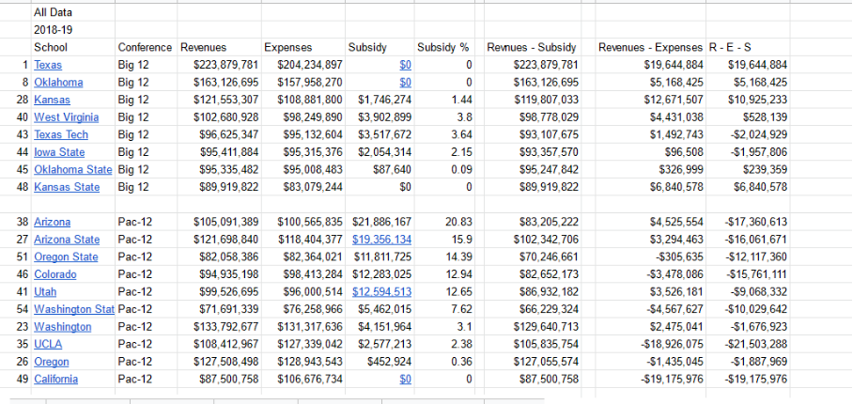This screenshot has height=404, width=868.
Task: Open the Iowa State link
Action: click(x=58, y=152)
